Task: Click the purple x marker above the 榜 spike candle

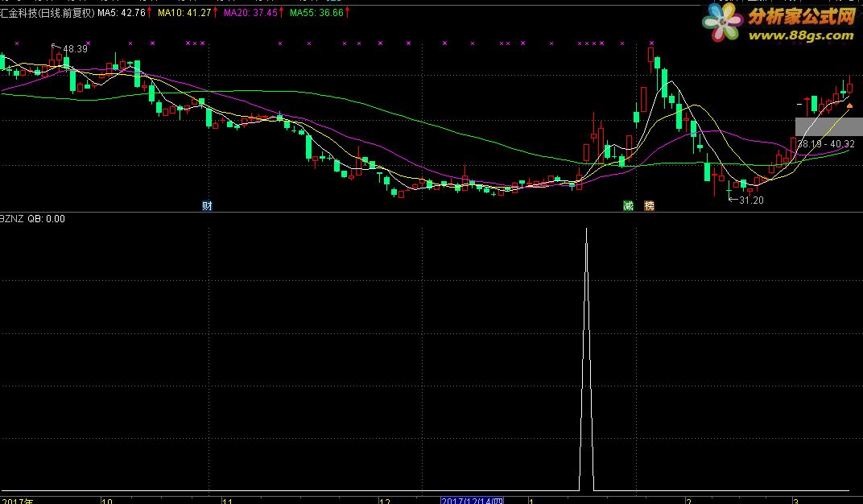Action: (651, 43)
